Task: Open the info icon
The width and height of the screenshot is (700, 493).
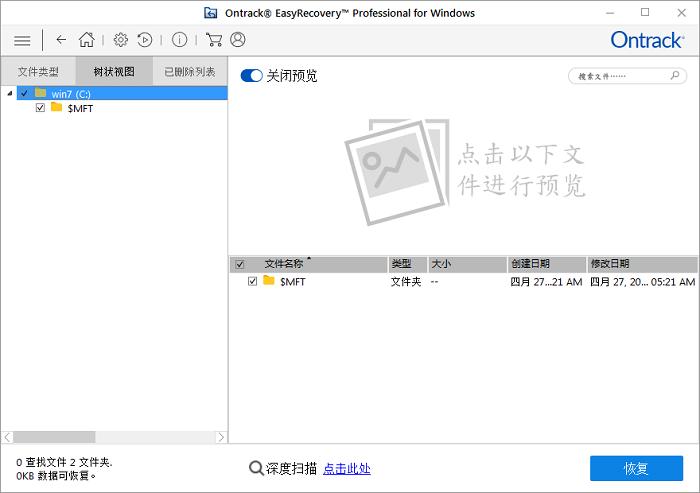Action: (x=179, y=40)
